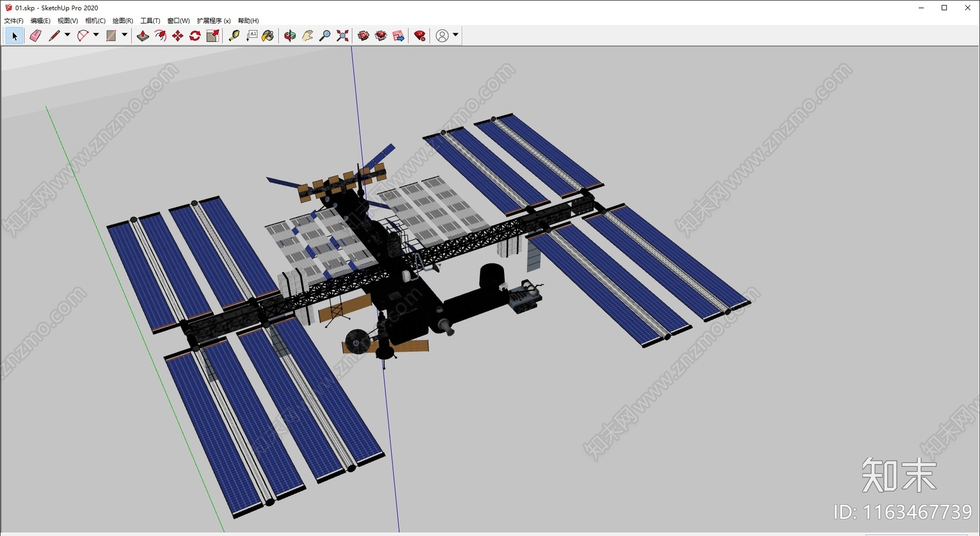Maximize the SketchUp window
This screenshot has height=536, width=980.
tap(944, 8)
